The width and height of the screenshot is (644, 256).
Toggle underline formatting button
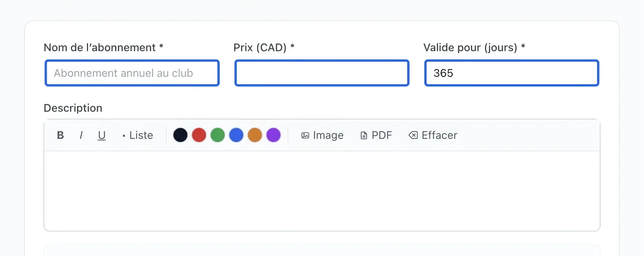coord(102,135)
